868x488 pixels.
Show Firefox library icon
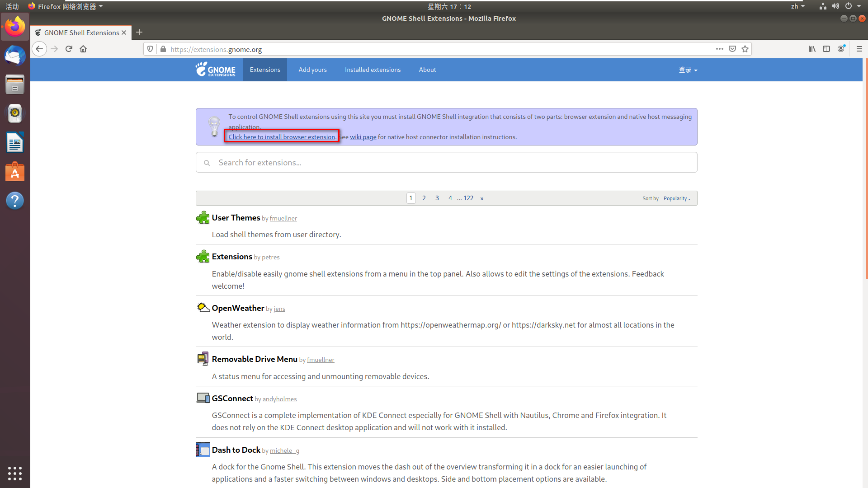point(812,49)
